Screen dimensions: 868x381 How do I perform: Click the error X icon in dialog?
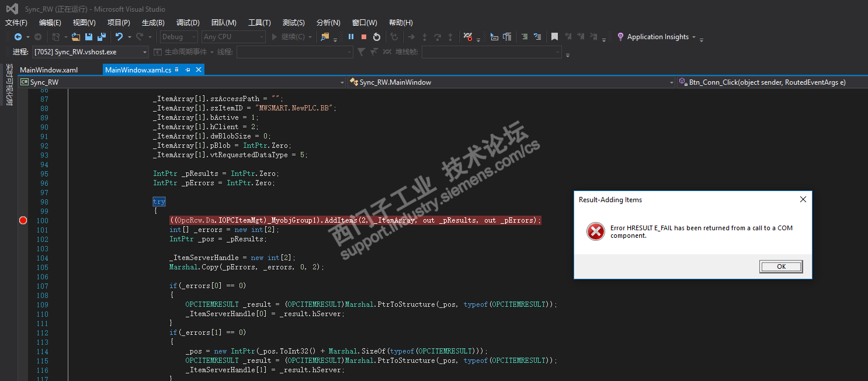595,232
